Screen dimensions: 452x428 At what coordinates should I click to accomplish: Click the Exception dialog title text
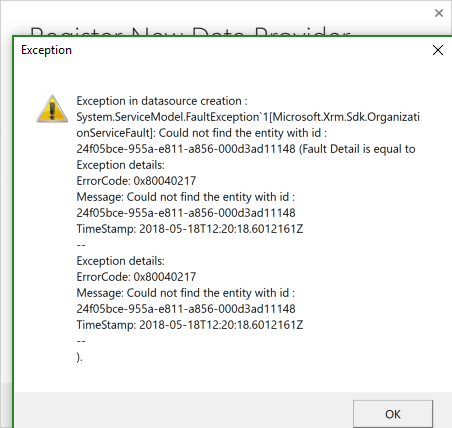(46, 50)
